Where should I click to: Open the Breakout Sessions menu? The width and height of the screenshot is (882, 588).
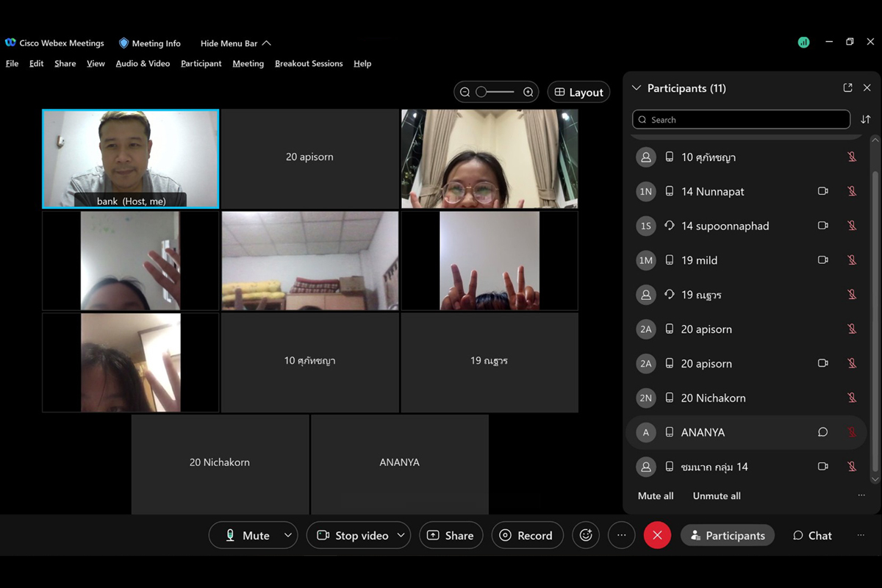309,64
